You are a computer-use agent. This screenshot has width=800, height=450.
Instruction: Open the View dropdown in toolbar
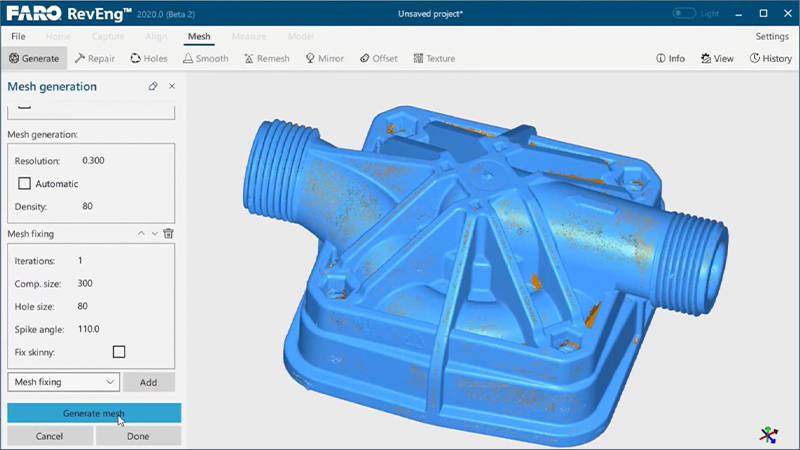tap(717, 58)
